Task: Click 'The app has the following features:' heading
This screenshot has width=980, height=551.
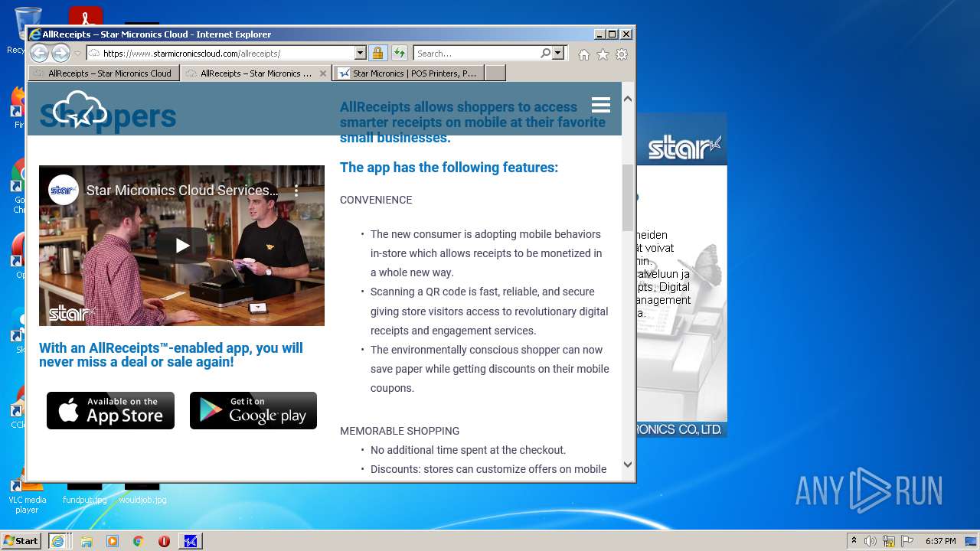Action: pos(449,168)
